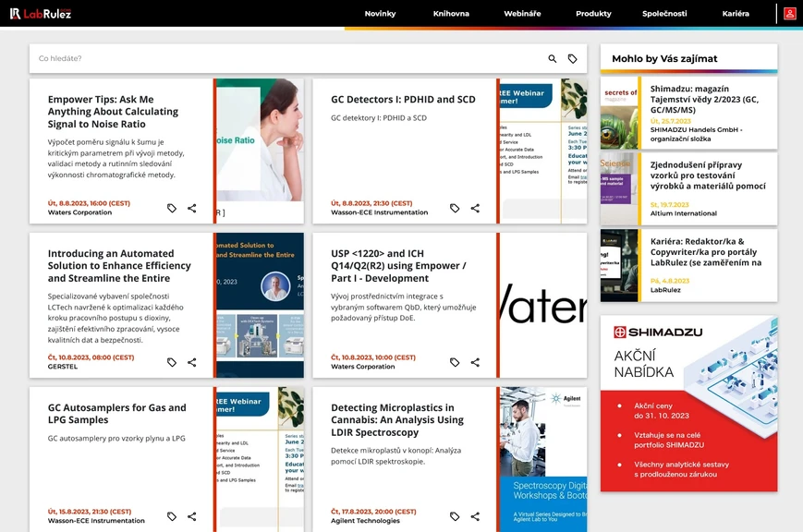Click tag icon on GC Autosamplers card
Screen dimensions: 803x532
(172, 516)
